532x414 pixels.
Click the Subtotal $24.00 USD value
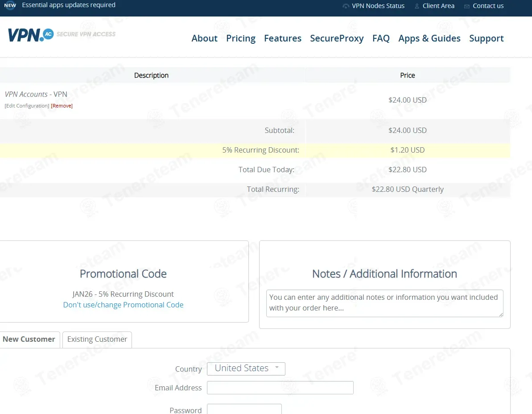pyautogui.click(x=408, y=130)
